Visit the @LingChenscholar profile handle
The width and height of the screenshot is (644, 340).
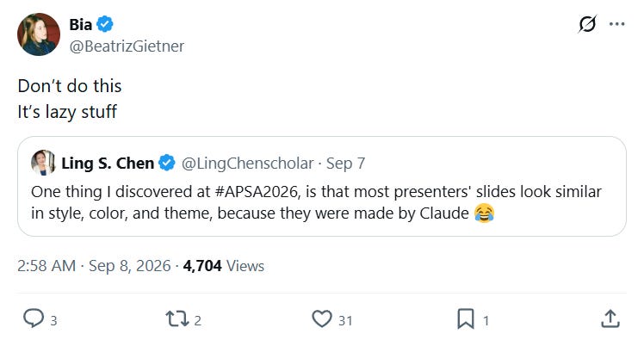pos(247,164)
